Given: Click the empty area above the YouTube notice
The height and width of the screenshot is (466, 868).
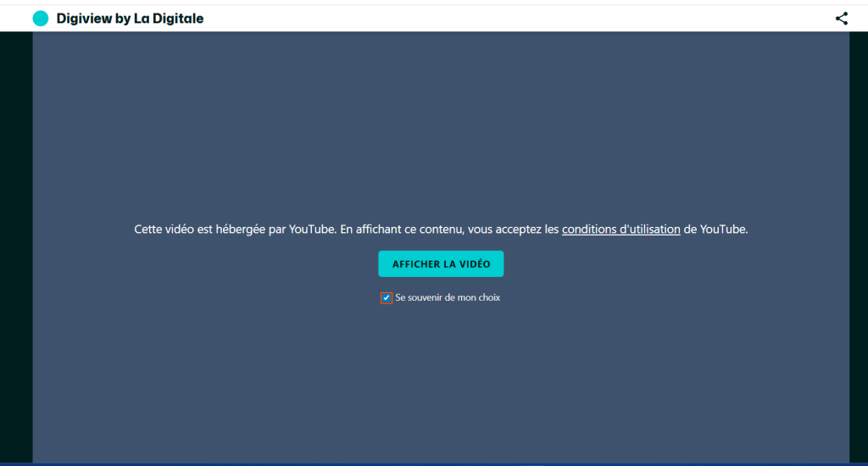Looking at the screenshot, I should pos(441,127).
